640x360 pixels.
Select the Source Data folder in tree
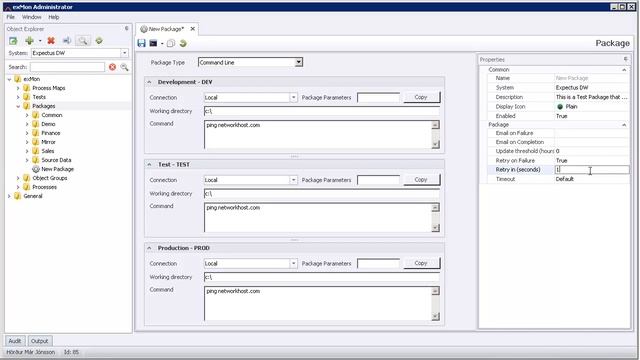pyautogui.click(x=56, y=160)
